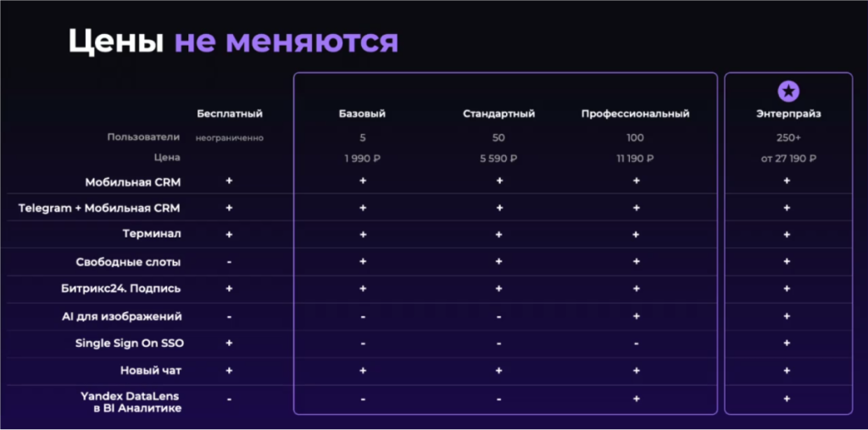Select the Single Sign On SSO label
Image resolution: width=868 pixels, height=430 pixels.
(130, 343)
